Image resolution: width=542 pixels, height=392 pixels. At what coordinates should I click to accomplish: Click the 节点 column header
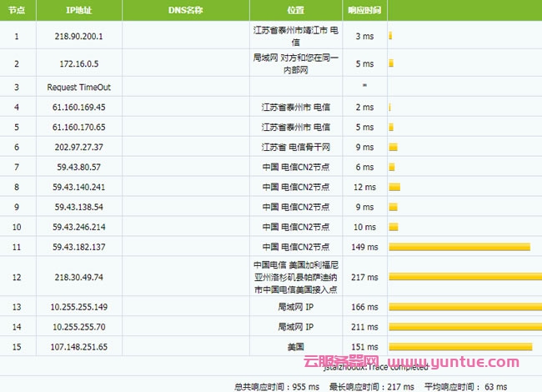[17, 10]
